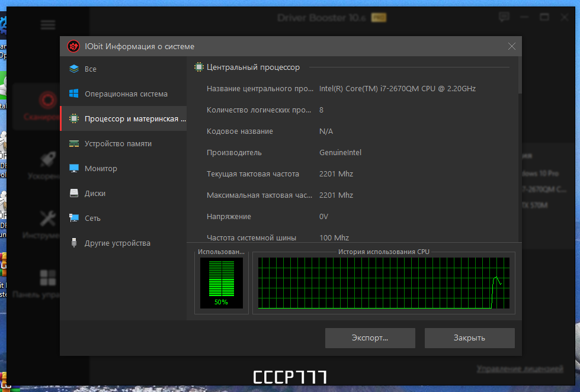Screen dimensions: 580x392
Task: Click the Название центрального про... label
Action: 259,88
